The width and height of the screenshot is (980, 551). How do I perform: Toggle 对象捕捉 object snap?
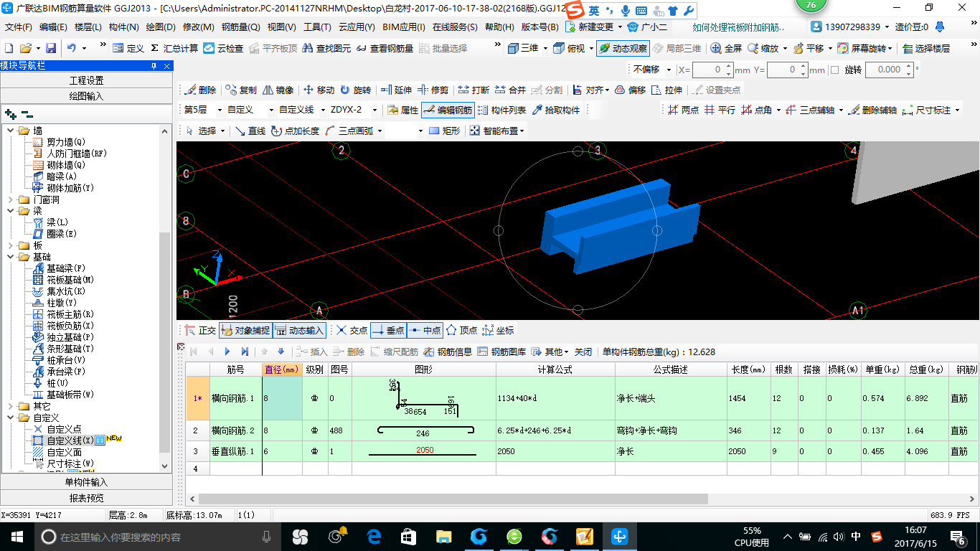point(245,330)
